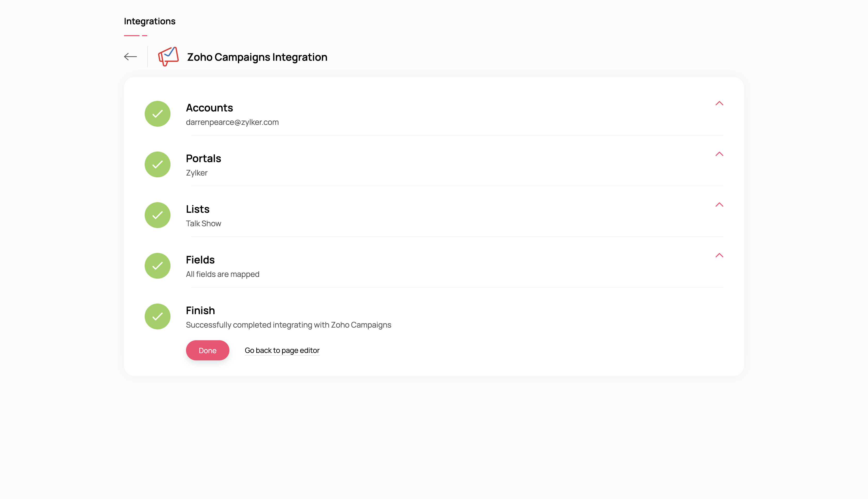Click the Done button
Screen dimensions: 868x499
click(x=207, y=350)
